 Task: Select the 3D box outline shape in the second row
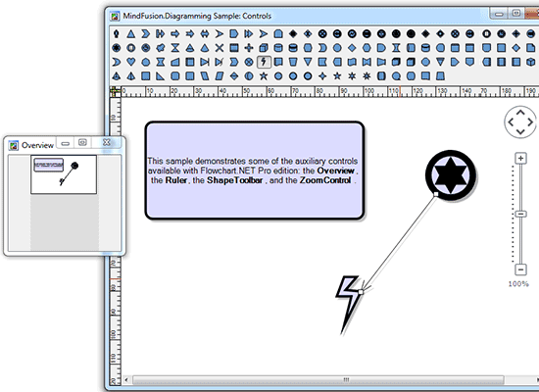[264, 48]
